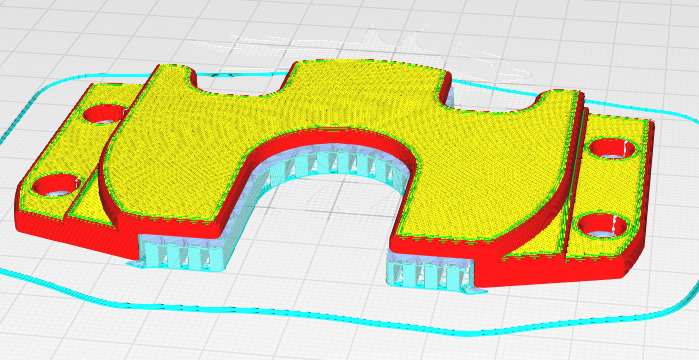Select the cyan support block below left leg
699x360 pixels.
point(181,252)
